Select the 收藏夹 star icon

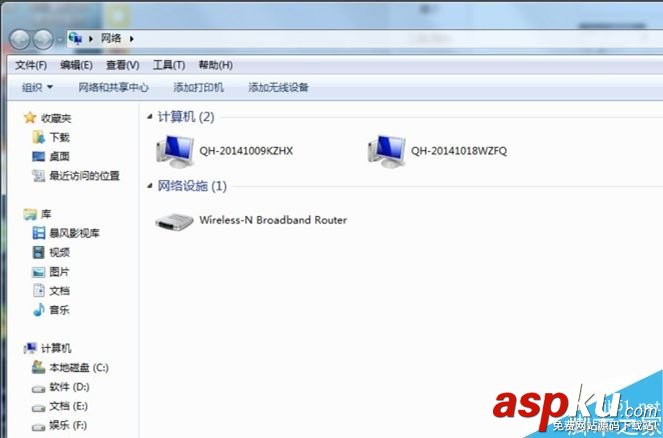pos(30,118)
